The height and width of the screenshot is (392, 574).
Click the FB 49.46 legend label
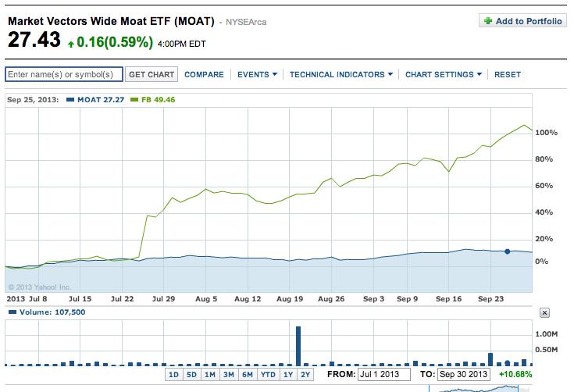click(x=158, y=99)
